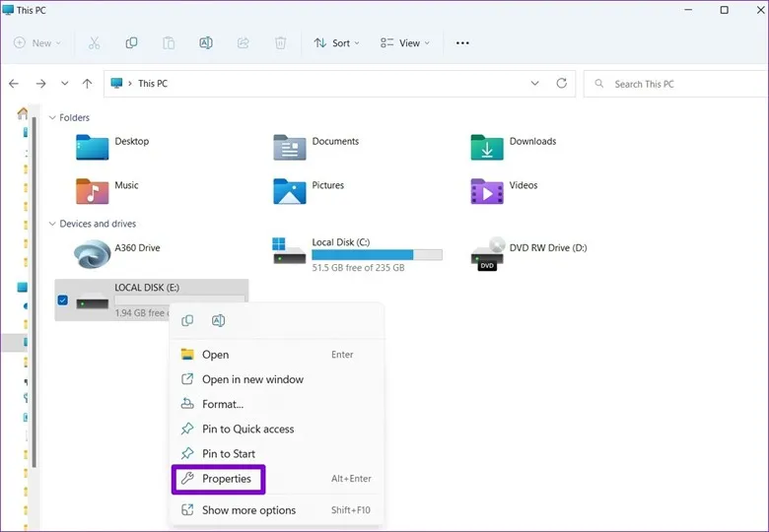The height and width of the screenshot is (532, 769).
Task: Choose Format... in context menu
Action: 223,404
